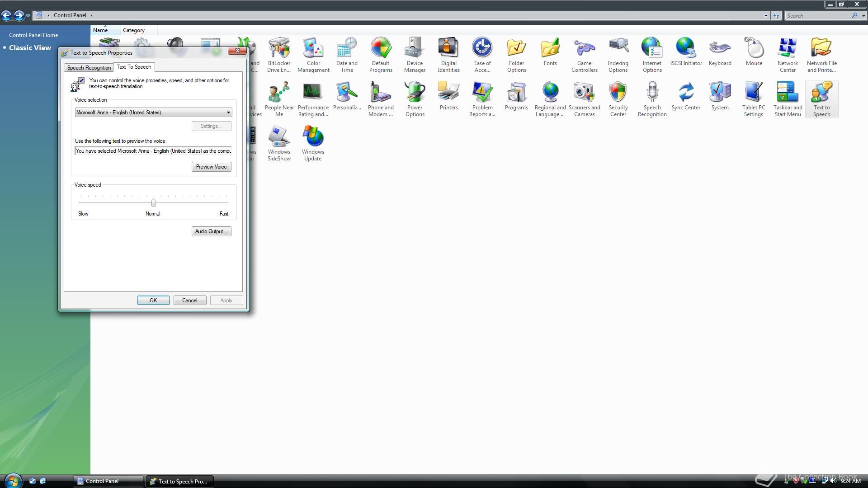
Task: Open Taskbar and Start Menu icon
Action: pos(788,99)
